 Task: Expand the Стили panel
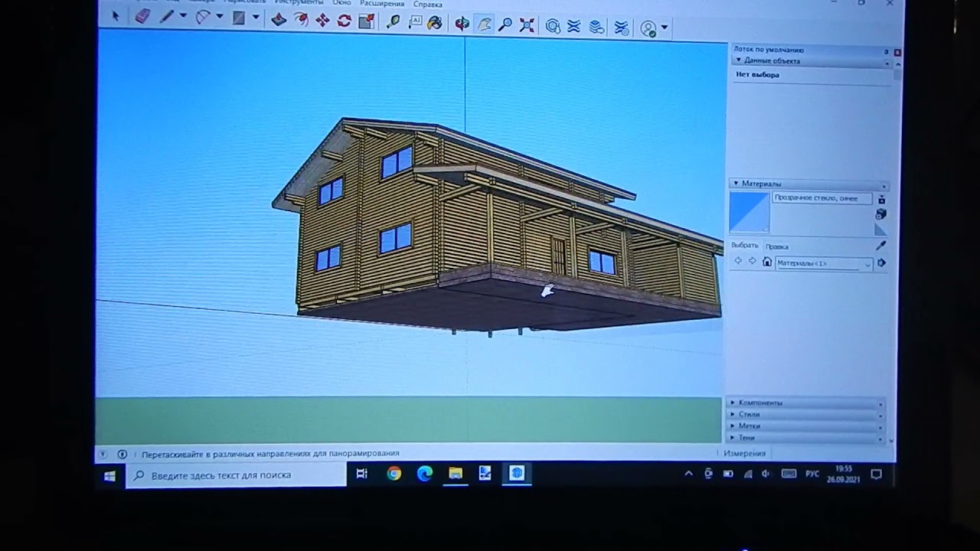pos(805,414)
